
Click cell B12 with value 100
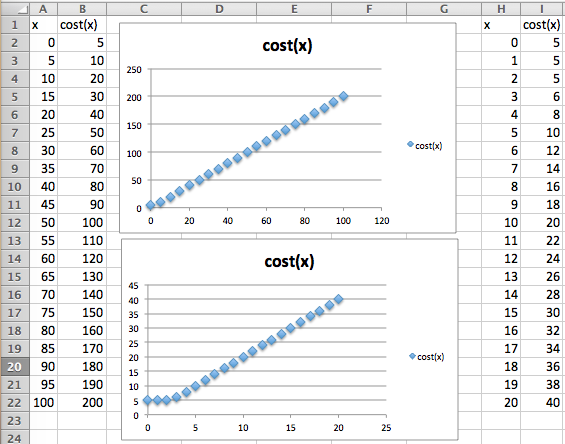click(82, 223)
